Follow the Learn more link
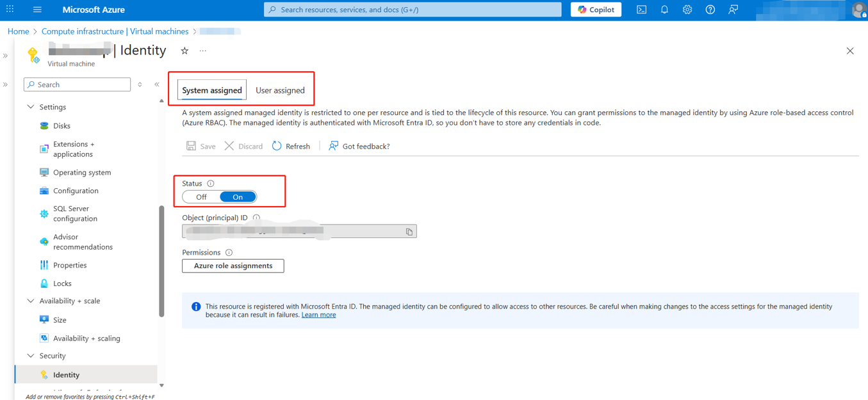The height and width of the screenshot is (400, 868). [x=318, y=315]
